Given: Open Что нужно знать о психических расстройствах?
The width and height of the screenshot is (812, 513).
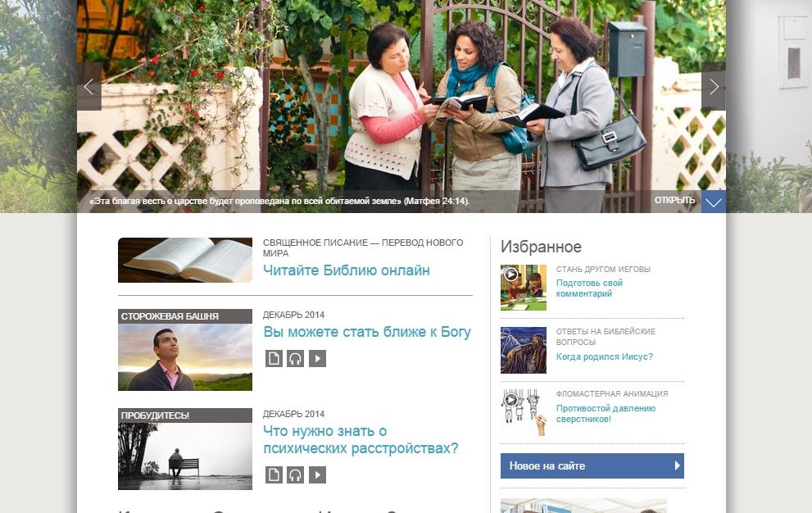Looking at the screenshot, I should [x=361, y=439].
